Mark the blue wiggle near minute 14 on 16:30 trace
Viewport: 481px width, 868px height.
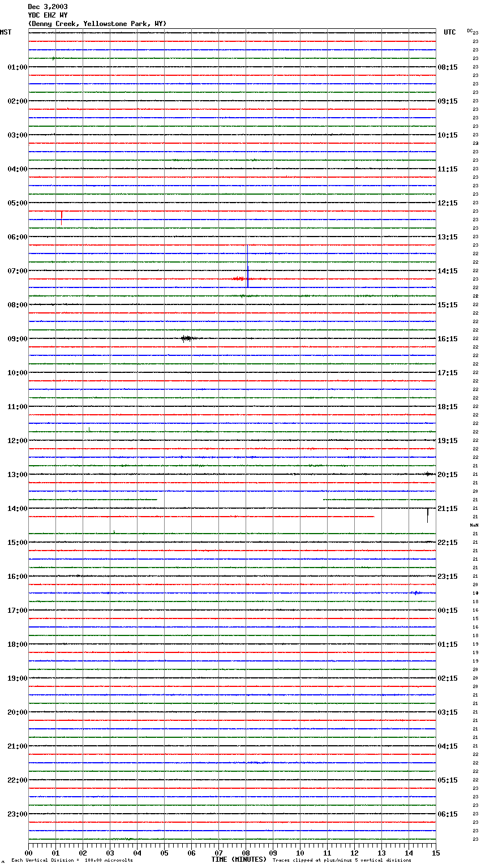(416, 593)
